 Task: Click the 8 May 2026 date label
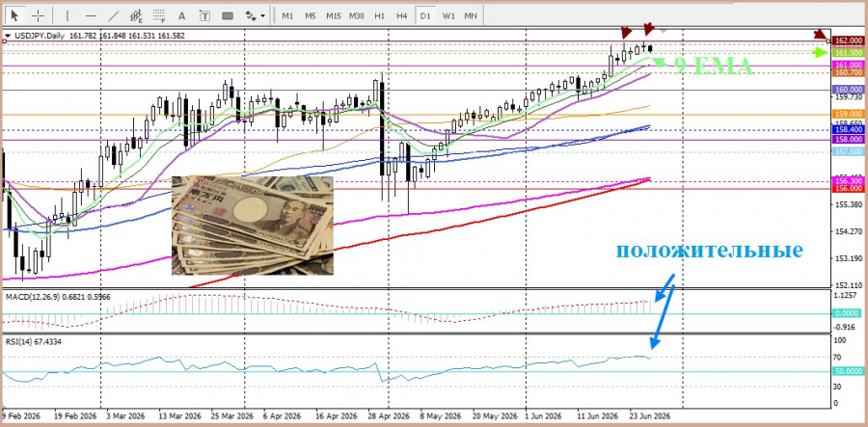tap(441, 415)
